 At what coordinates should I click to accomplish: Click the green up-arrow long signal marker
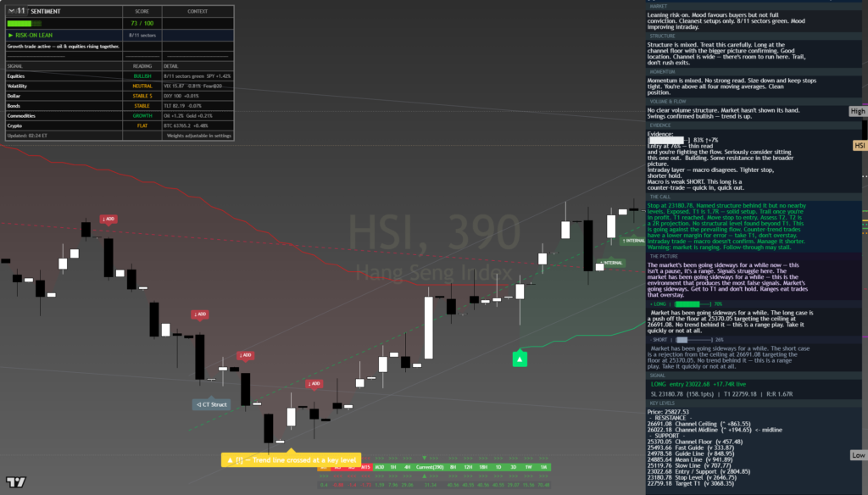(x=520, y=359)
